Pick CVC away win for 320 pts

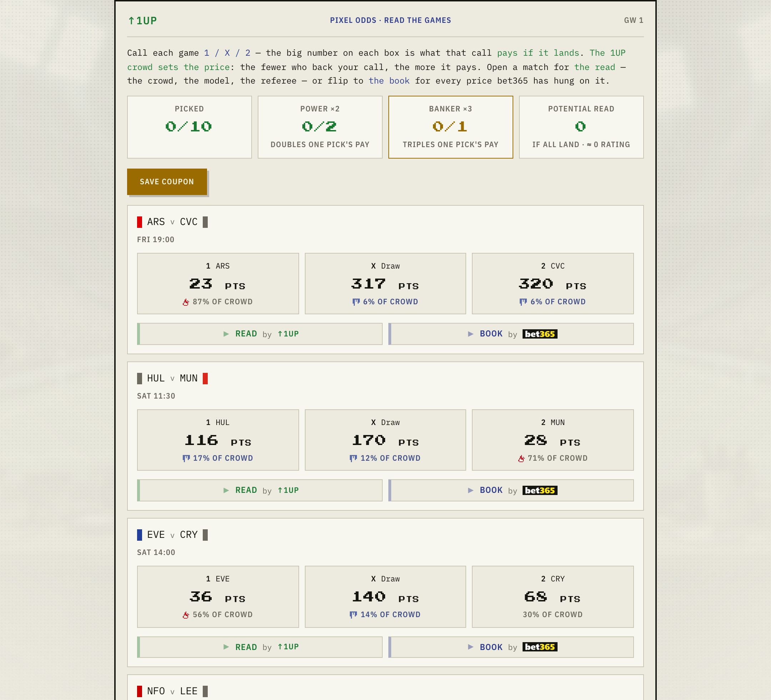click(x=553, y=284)
